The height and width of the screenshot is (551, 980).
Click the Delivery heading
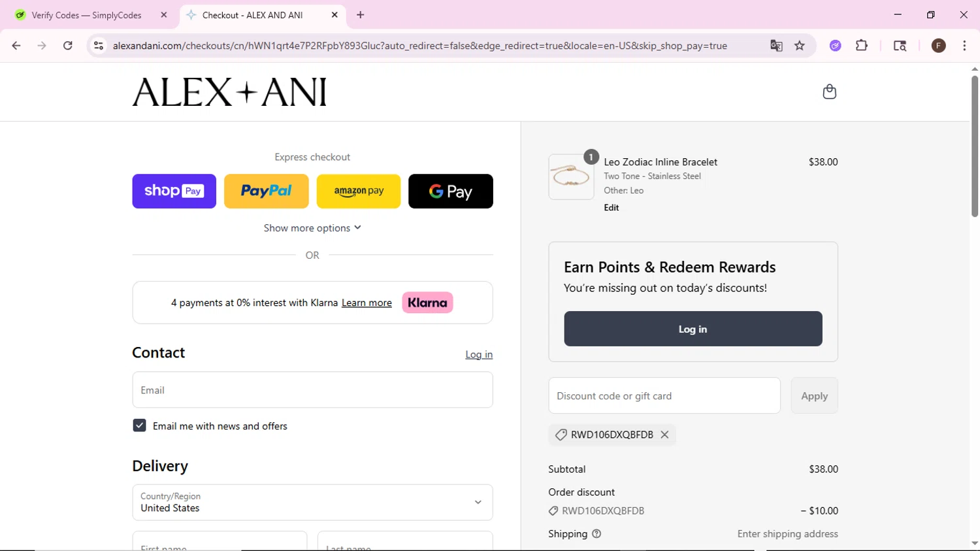(x=160, y=466)
